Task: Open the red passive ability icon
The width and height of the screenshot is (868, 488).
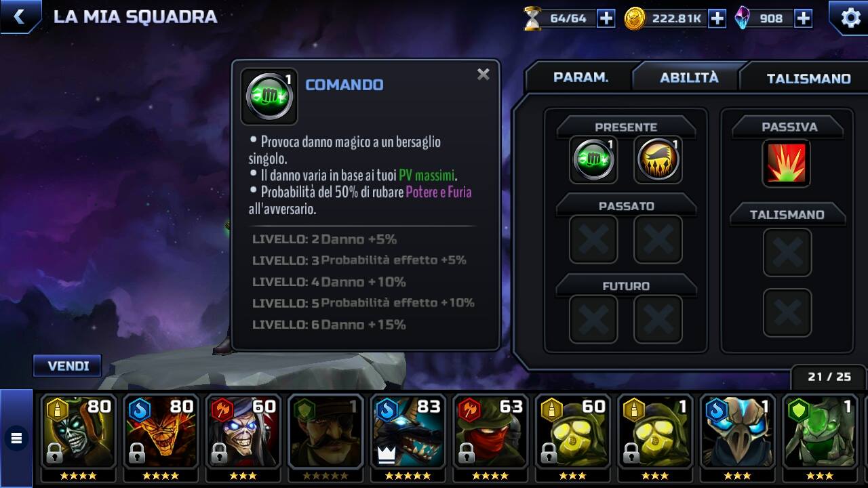Action: [x=787, y=163]
